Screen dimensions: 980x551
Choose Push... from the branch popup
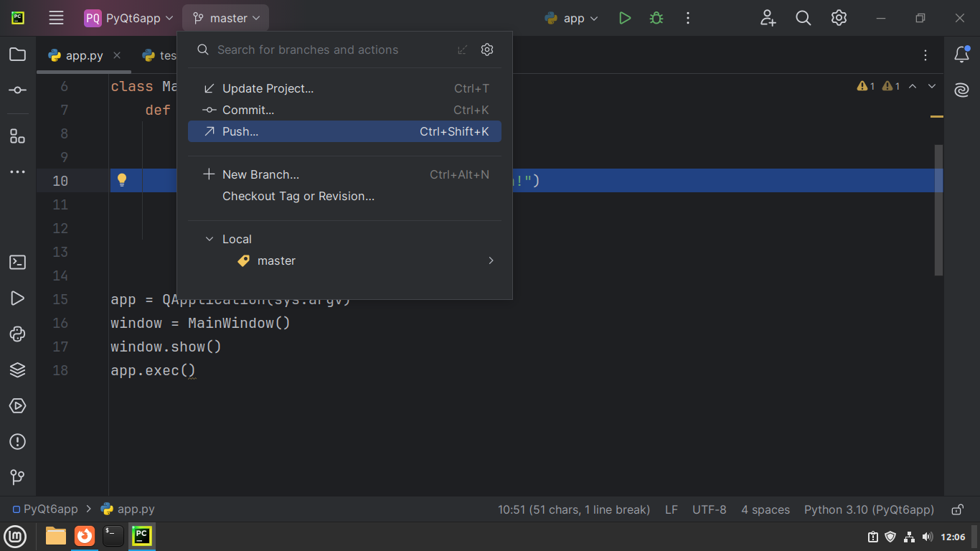tap(344, 131)
